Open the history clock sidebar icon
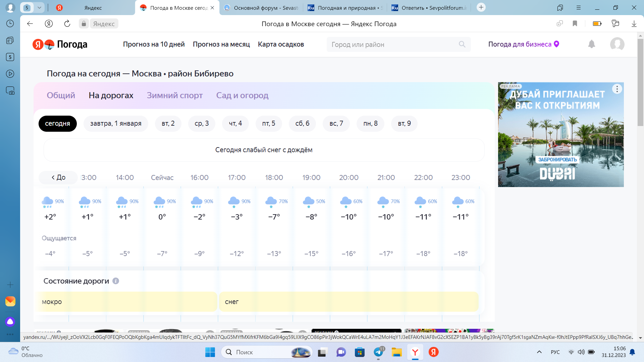Viewport: 644px width, 362px height. pos(10,23)
